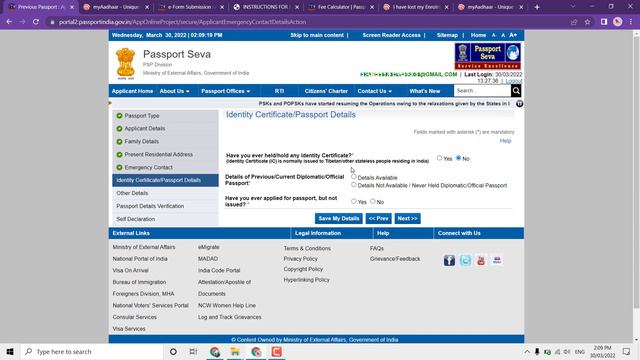Open Ministry of External Affairs link

144,247
